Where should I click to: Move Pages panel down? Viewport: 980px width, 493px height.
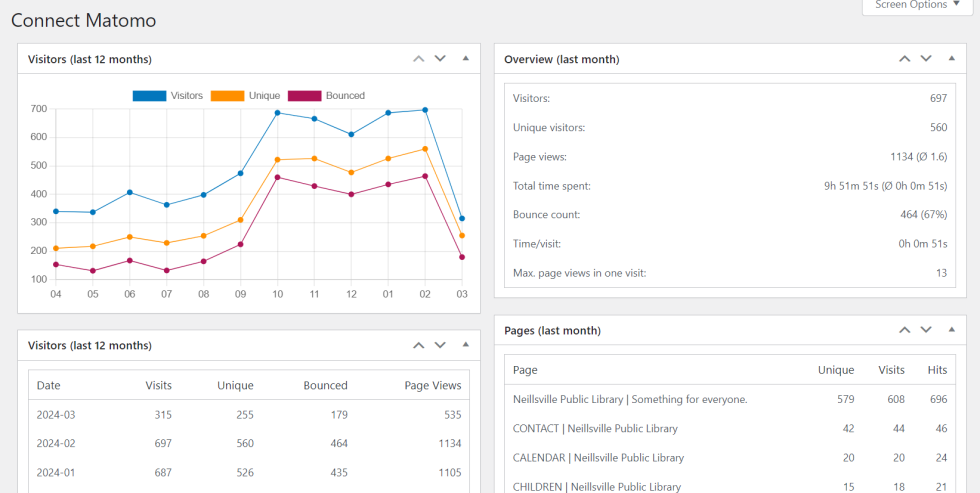pos(926,330)
